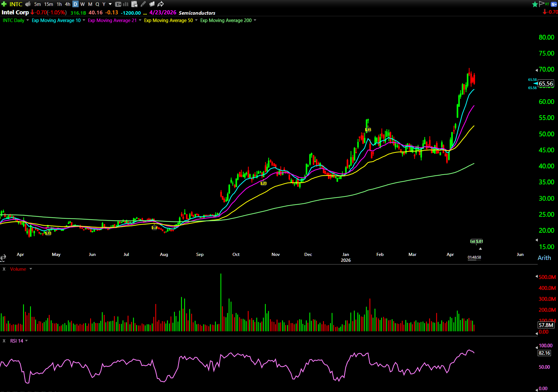This screenshot has width=558, height=392.
Task: Click the flag icon in top right
Action: [542, 4]
